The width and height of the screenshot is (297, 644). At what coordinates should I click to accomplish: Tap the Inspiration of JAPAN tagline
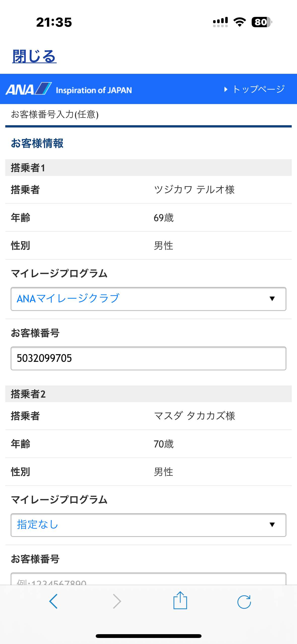point(94,90)
